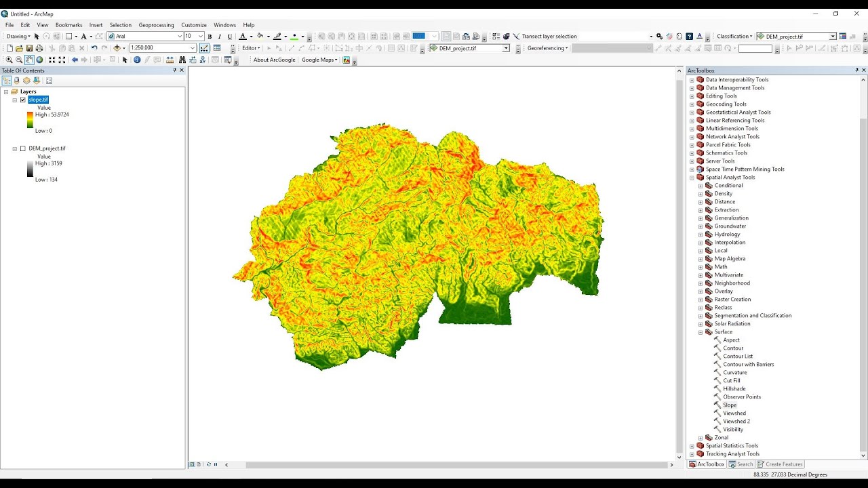
Task: Open the Customize menu
Action: (194, 25)
